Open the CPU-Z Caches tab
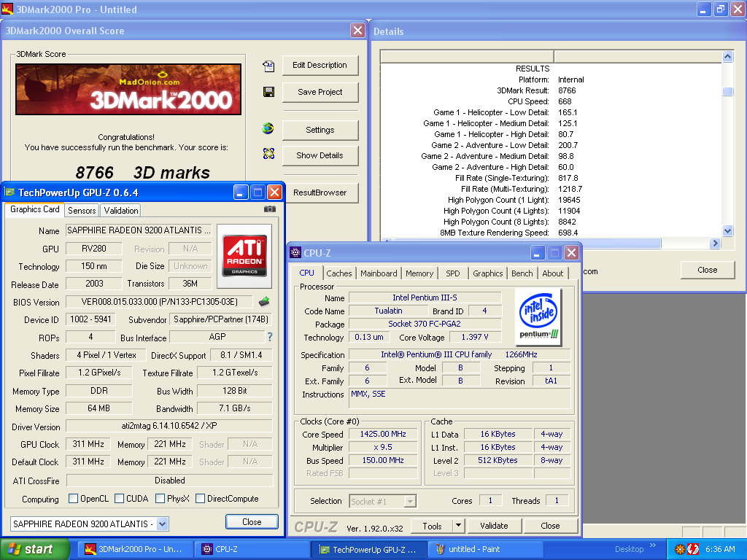Viewport: 747px width, 560px height. (x=338, y=273)
